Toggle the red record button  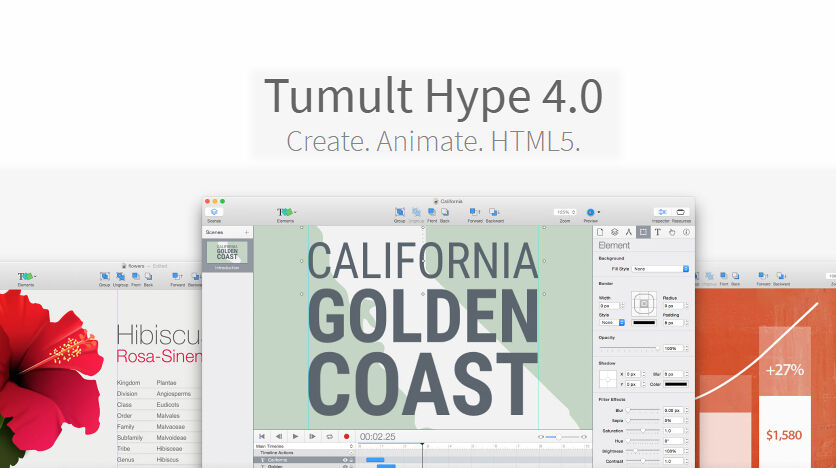347,437
